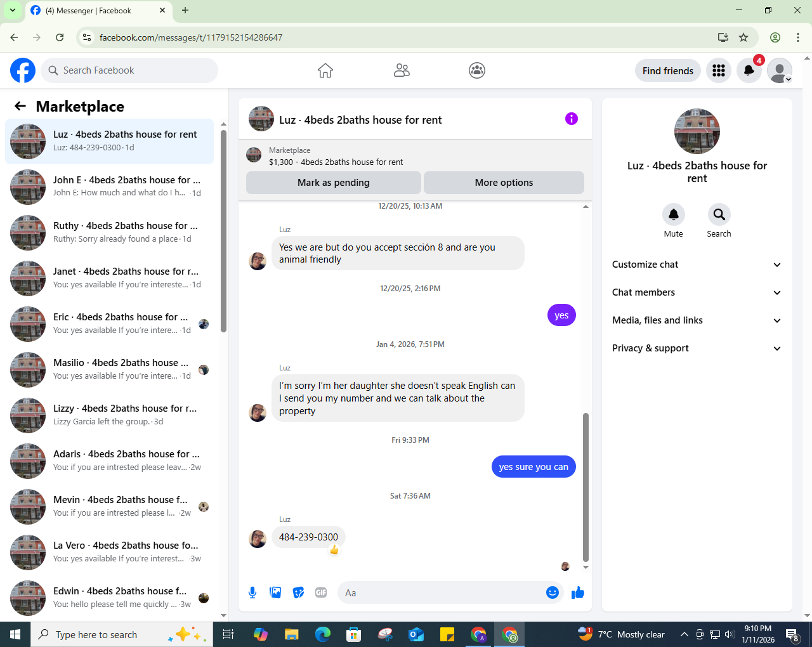Click the "yes sure you can" message

click(534, 467)
